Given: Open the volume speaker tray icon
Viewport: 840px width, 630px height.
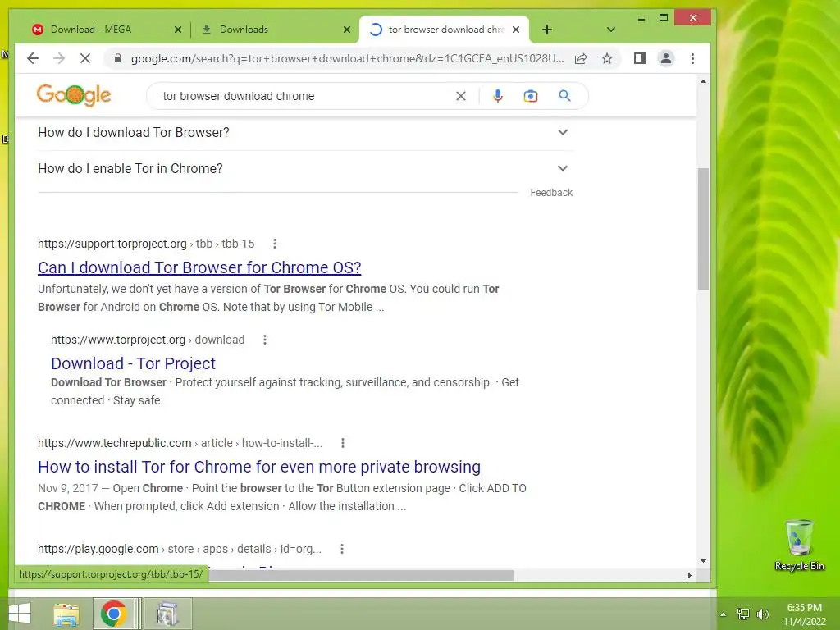Looking at the screenshot, I should coord(762,614).
